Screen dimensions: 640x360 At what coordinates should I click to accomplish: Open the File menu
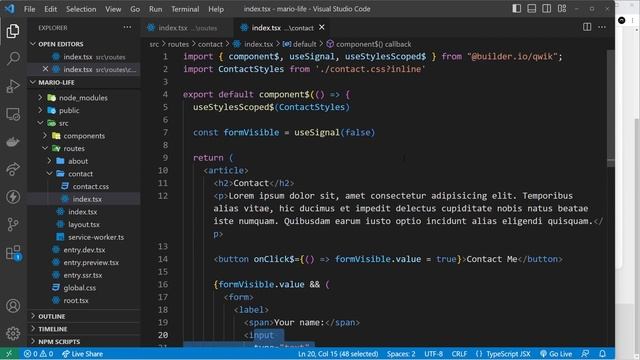(29, 9)
